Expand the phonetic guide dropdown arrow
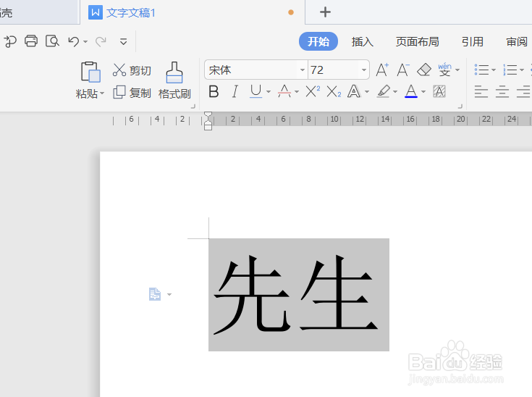Viewport: 532px width, 397px height. (x=457, y=70)
